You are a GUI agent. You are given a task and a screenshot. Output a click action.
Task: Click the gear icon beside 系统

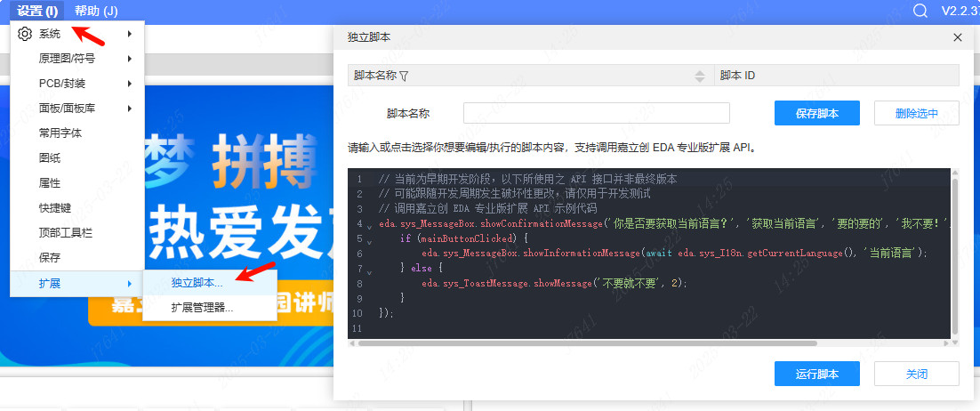coord(25,34)
